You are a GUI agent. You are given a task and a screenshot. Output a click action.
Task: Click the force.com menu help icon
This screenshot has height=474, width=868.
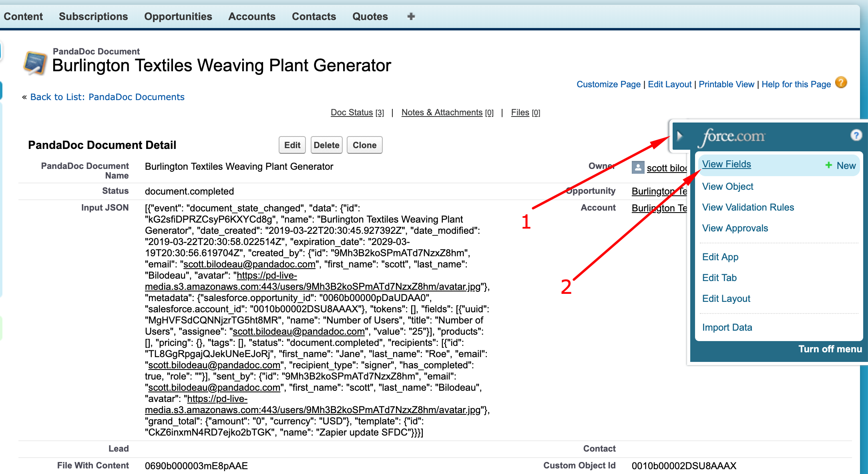(856, 135)
